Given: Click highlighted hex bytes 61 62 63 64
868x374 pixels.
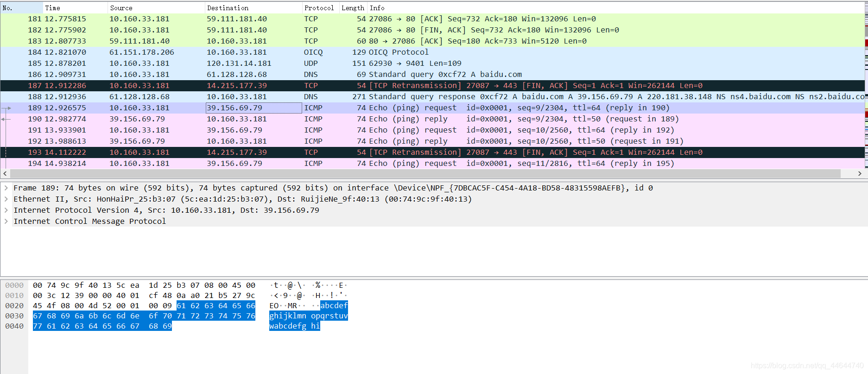Looking at the screenshot, I should pyautogui.click(x=202, y=306).
